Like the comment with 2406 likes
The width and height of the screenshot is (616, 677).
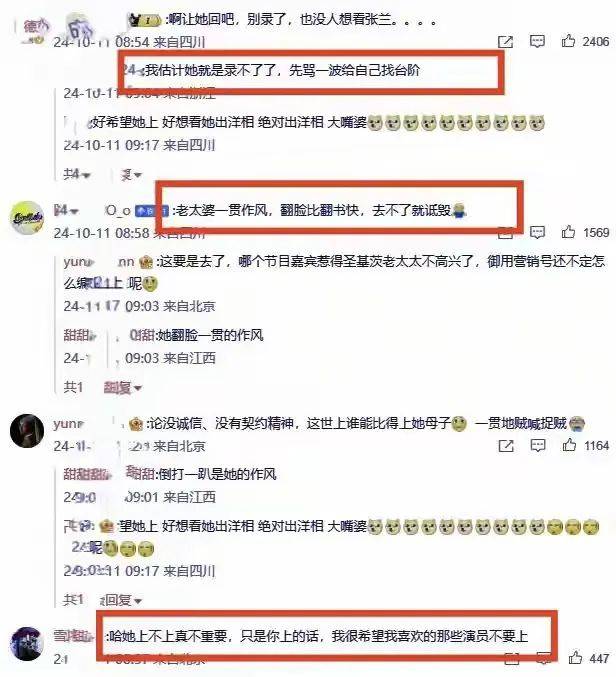coord(568,41)
